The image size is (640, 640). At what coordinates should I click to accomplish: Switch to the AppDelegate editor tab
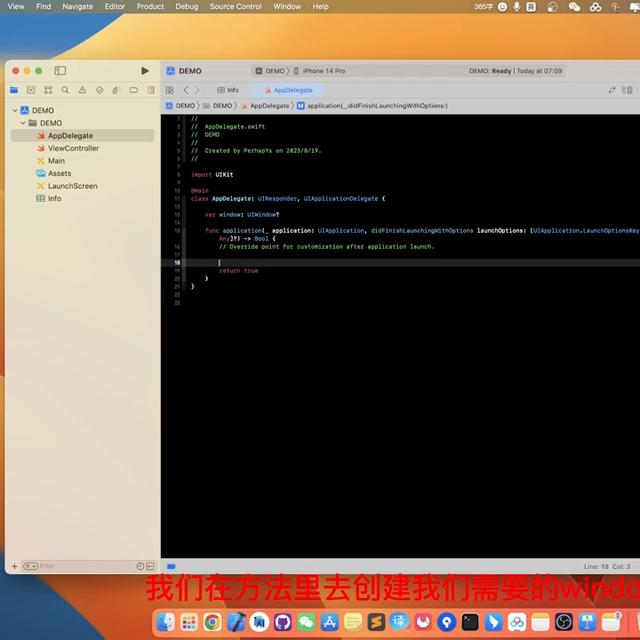[x=288, y=90]
